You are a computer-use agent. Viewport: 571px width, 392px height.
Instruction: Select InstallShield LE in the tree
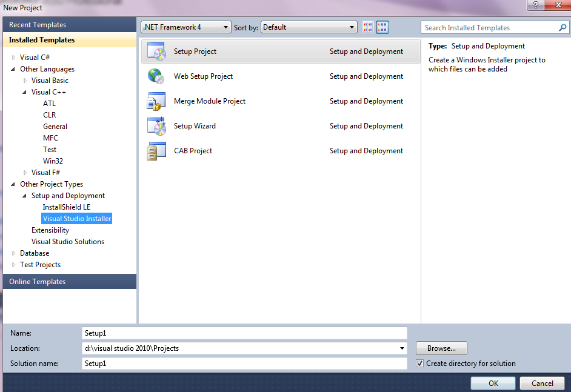pyautogui.click(x=67, y=207)
